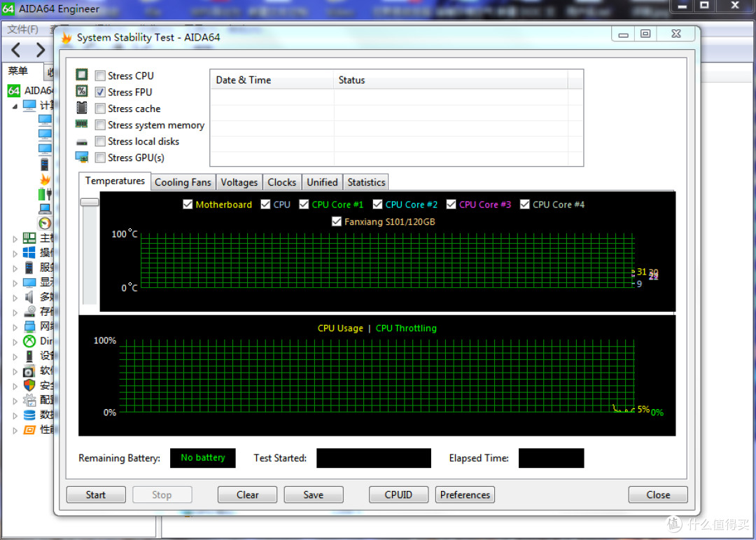Screen dimensions: 756x540
Task: Click the Stress local disks drive icon
Action: (82, 141)
